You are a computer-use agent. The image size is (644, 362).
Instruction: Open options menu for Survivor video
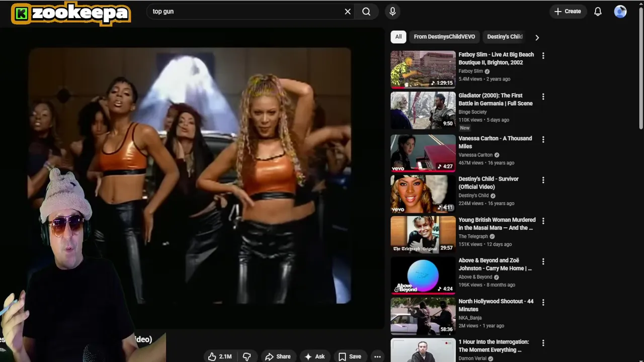click(543, 180)
